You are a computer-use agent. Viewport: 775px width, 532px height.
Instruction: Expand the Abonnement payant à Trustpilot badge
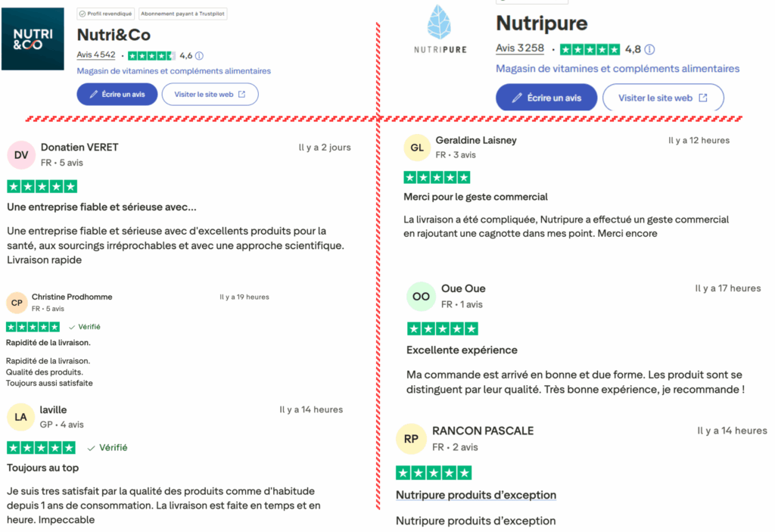tap(183, 13)
